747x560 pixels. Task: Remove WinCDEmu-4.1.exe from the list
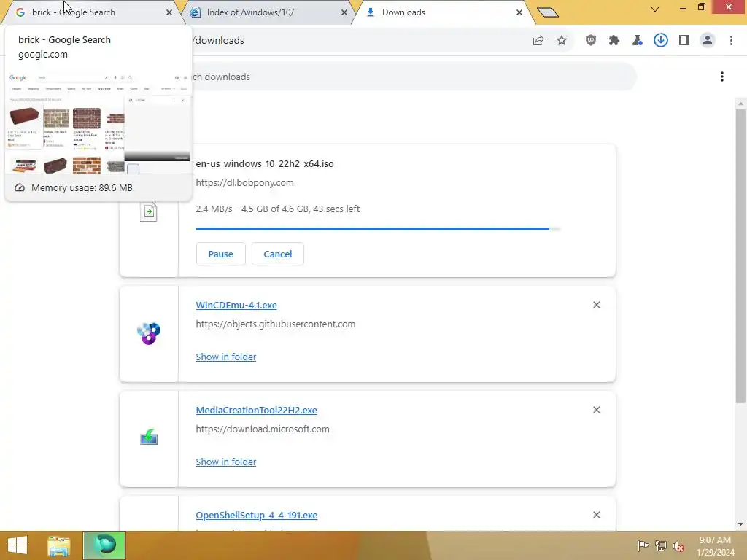tap(597, 305)
